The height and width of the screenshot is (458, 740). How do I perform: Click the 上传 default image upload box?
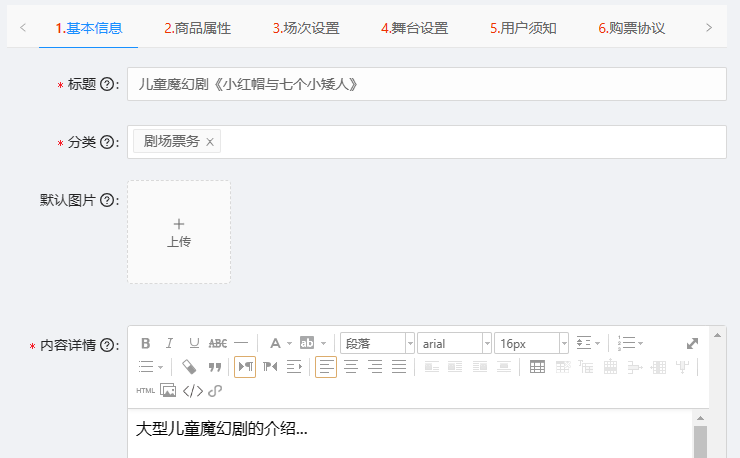coord(179,232)
